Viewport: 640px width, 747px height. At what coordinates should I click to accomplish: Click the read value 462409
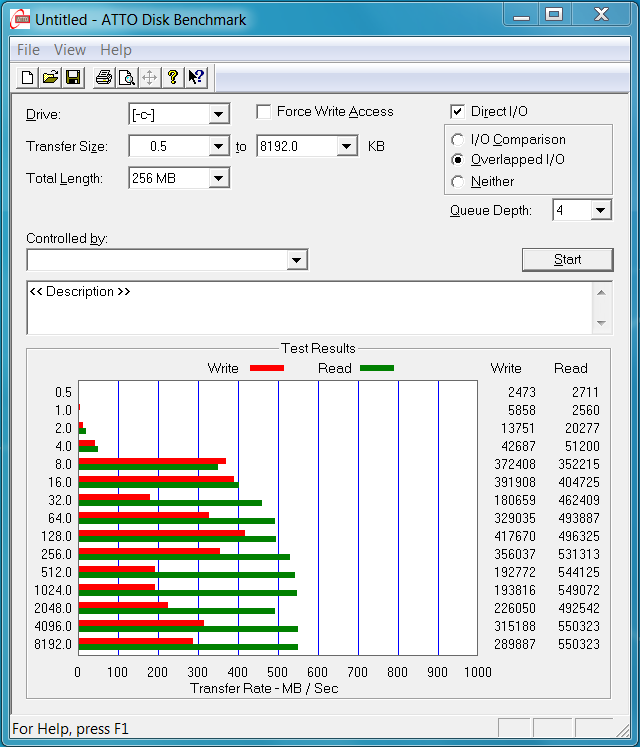pos(579,500)
